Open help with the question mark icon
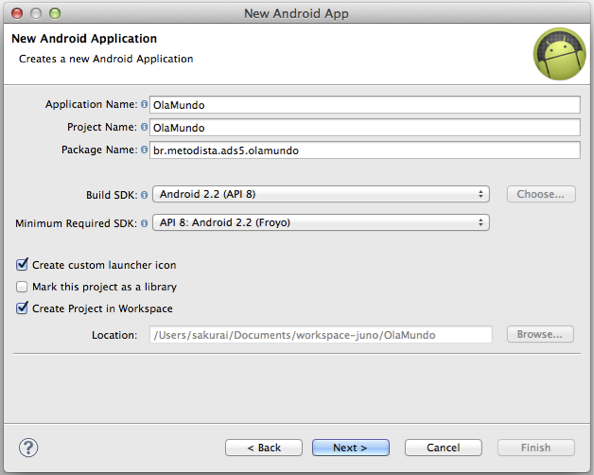 pyautogui.click(x=28, y=448)
